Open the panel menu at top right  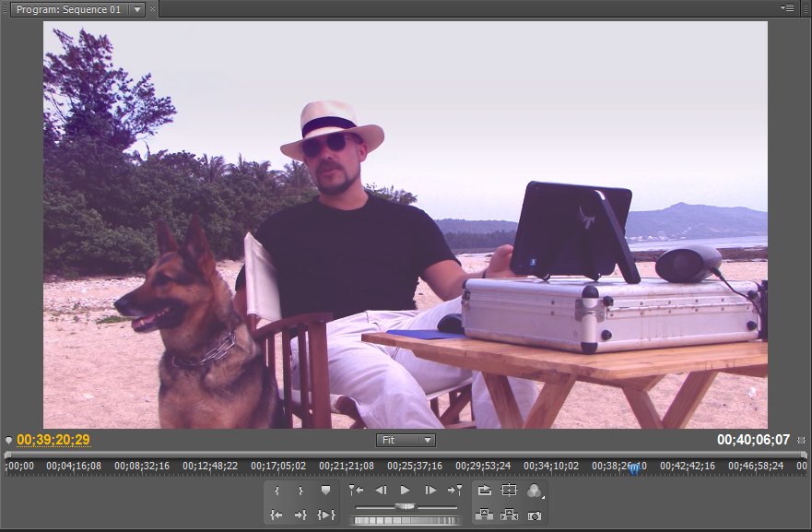click(x=788, y=7)
